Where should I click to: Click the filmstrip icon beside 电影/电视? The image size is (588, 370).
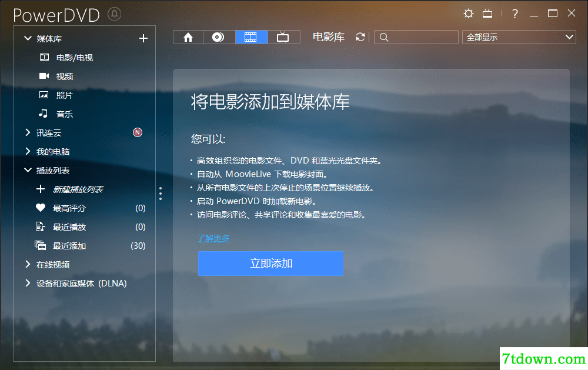44,57
